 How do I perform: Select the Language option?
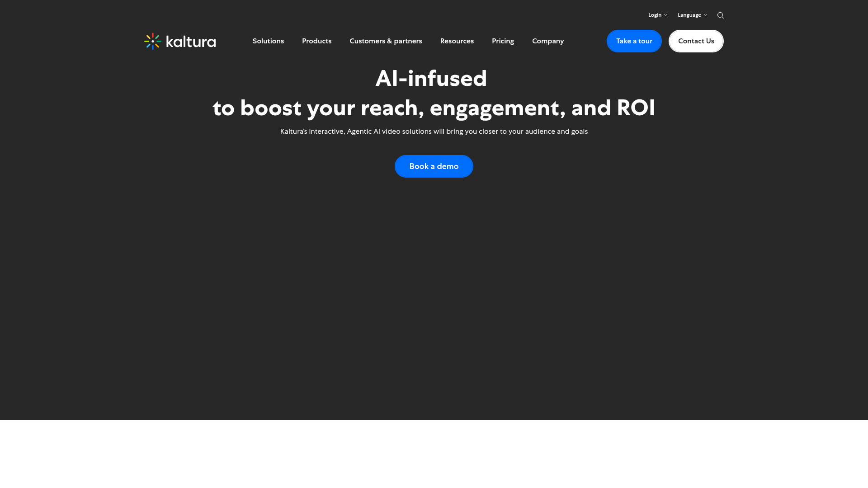[x=689, y=15]
